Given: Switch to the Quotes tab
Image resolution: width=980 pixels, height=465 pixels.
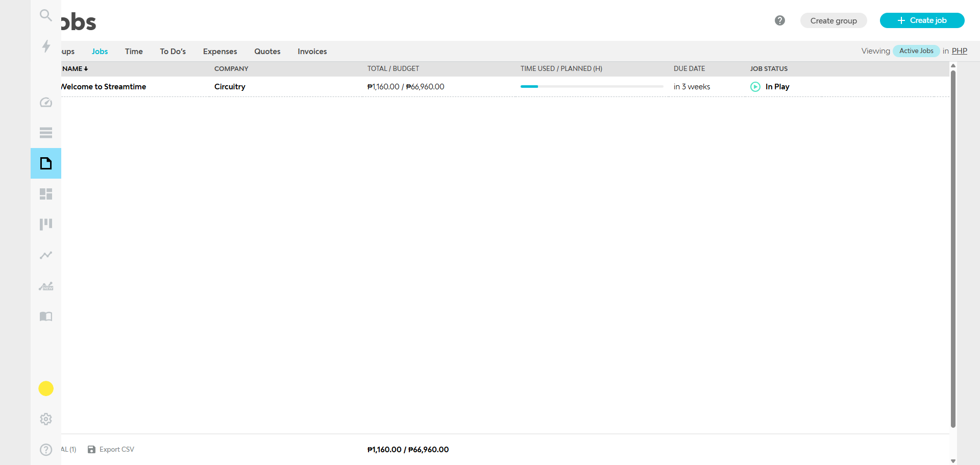Looking at the screenshot, I should [x=267, y=52].
